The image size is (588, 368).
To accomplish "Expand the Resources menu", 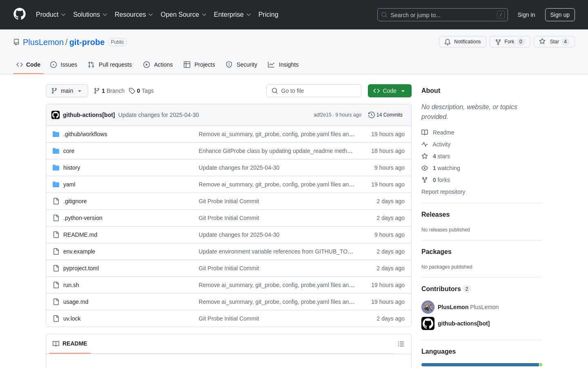I will pyautogui.click(x=134, y=15).
